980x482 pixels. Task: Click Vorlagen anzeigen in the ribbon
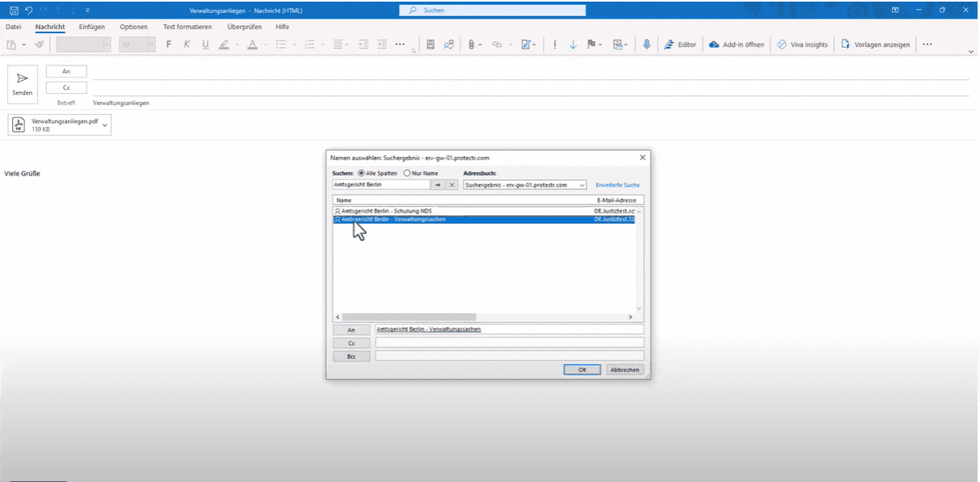coord(876,44)
